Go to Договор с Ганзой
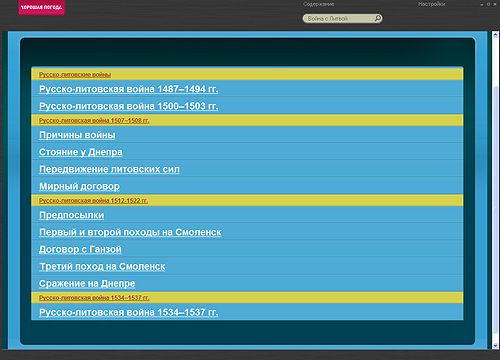This screenshot has width=500, height=360. pyautogui.click(x=80, y=249)
